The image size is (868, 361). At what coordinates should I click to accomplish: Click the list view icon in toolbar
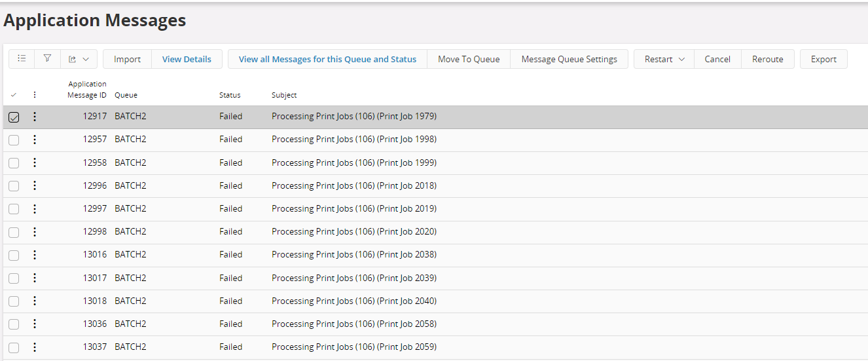click(x=22, y=59)
